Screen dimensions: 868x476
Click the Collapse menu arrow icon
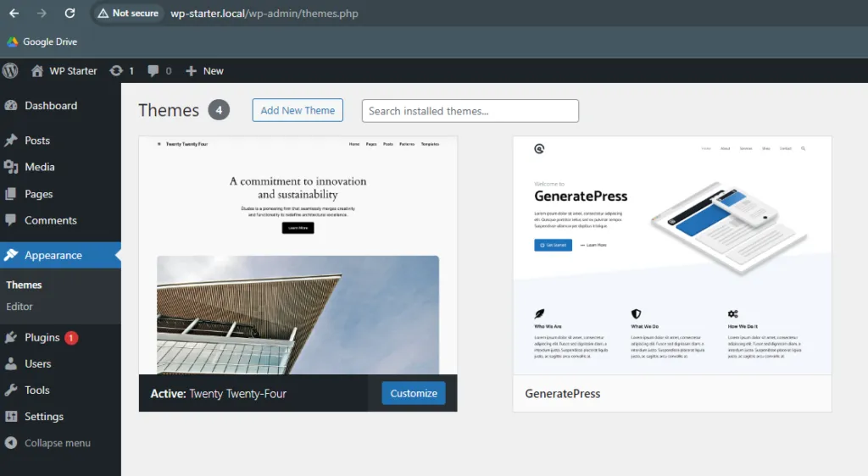click(x=10, y=443)
